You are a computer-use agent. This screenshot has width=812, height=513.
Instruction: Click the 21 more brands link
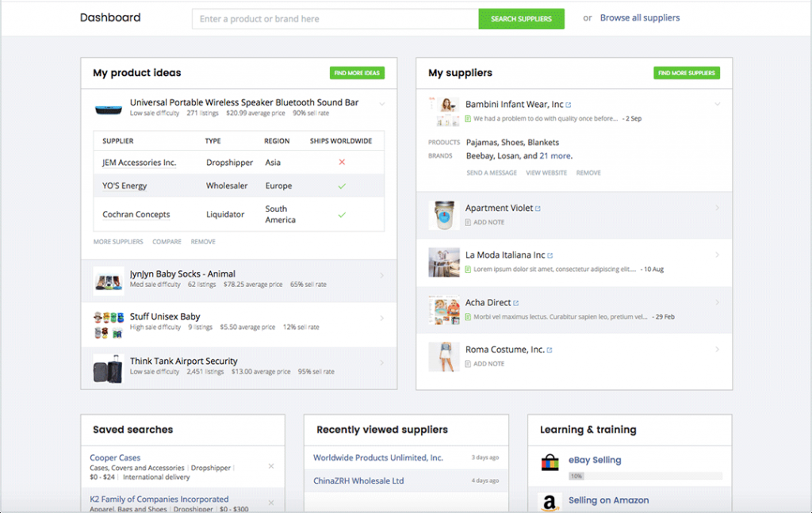555,156
